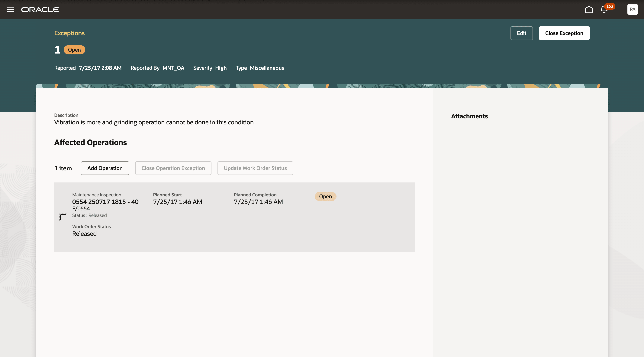Select the Maintenance Inspection operation checkbox

[x=63, y=217]
